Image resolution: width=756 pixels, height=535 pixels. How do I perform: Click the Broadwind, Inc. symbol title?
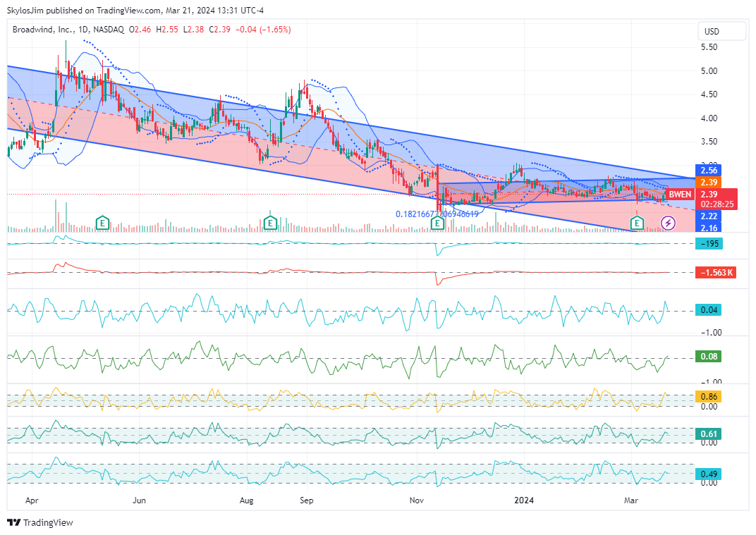click(43, 30)
